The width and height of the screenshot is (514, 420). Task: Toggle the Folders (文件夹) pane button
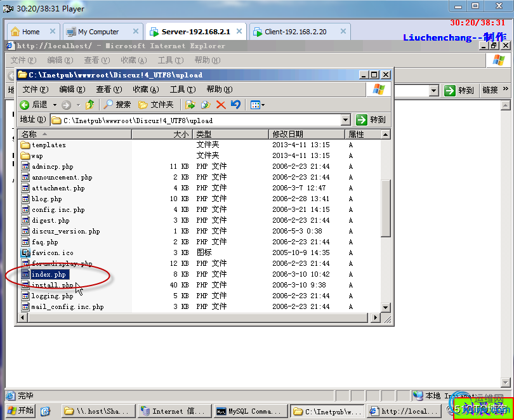click(x=155, y=105)
